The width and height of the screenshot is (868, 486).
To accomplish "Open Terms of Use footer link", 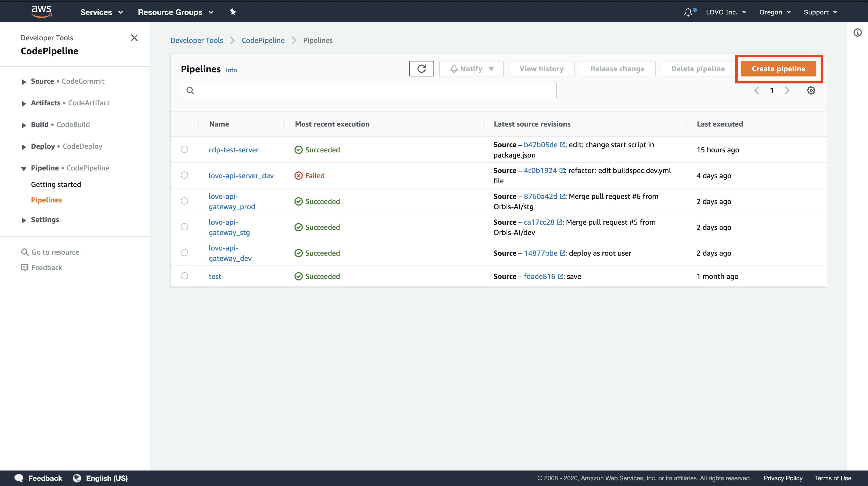I will (833, 478).
